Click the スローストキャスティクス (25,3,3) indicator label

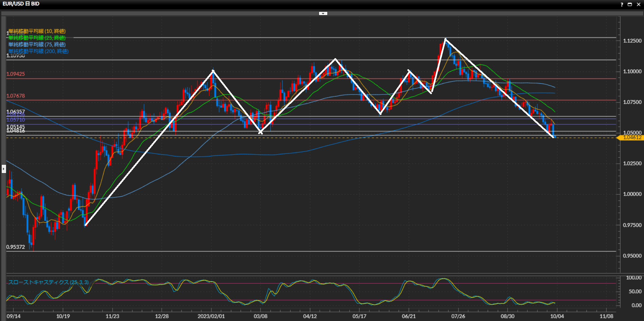pos(48,282)
